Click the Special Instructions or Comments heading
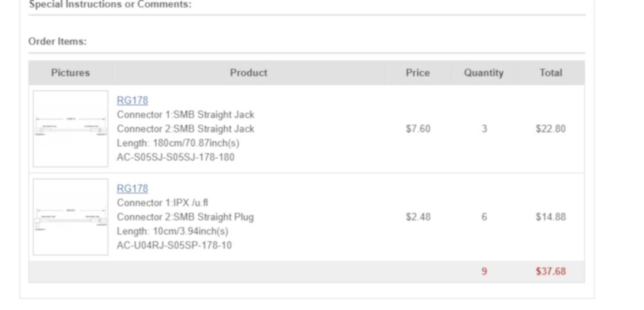 (110, 5)
